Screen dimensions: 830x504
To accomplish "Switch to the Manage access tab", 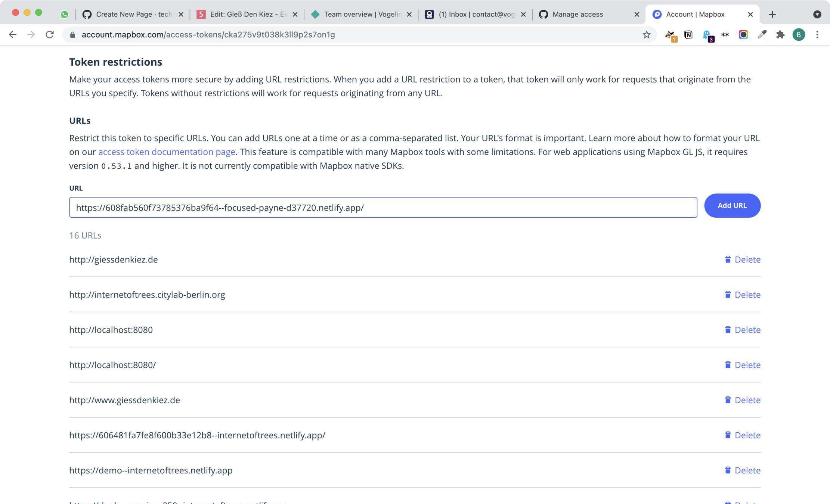I will [x=577, y=14].
